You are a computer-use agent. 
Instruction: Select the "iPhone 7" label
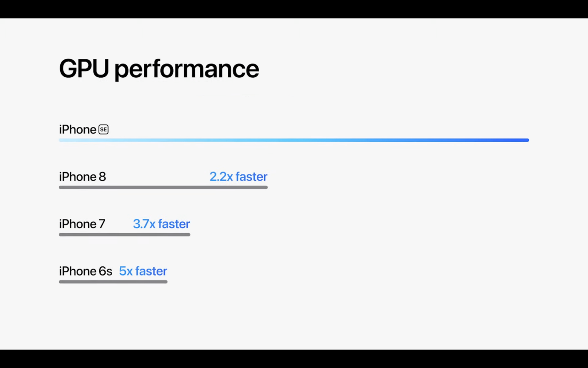coord(82,224)
